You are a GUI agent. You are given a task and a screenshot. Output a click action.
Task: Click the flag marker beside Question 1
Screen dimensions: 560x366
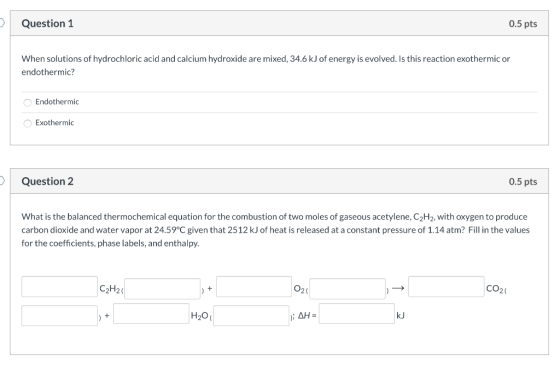[x=2, y=23]
